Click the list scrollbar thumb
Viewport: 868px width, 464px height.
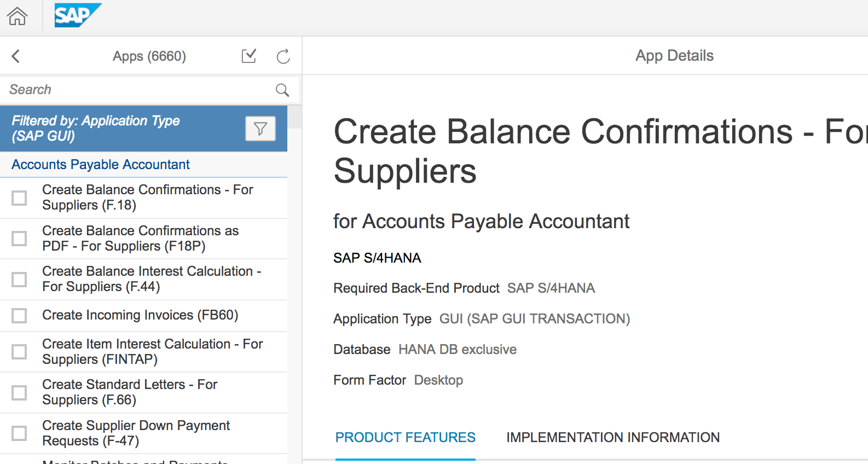(294, 117)
